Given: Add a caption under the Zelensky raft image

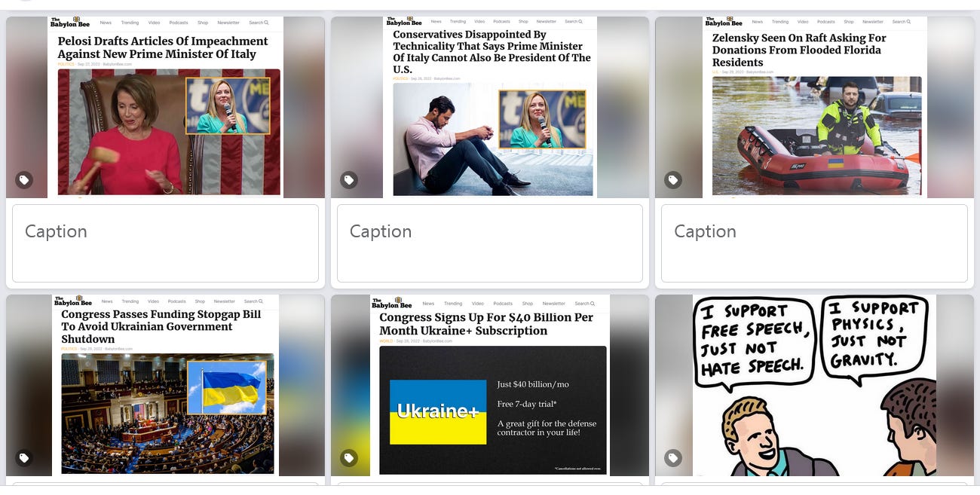Looking at the screenshot, I should (814, 243).
